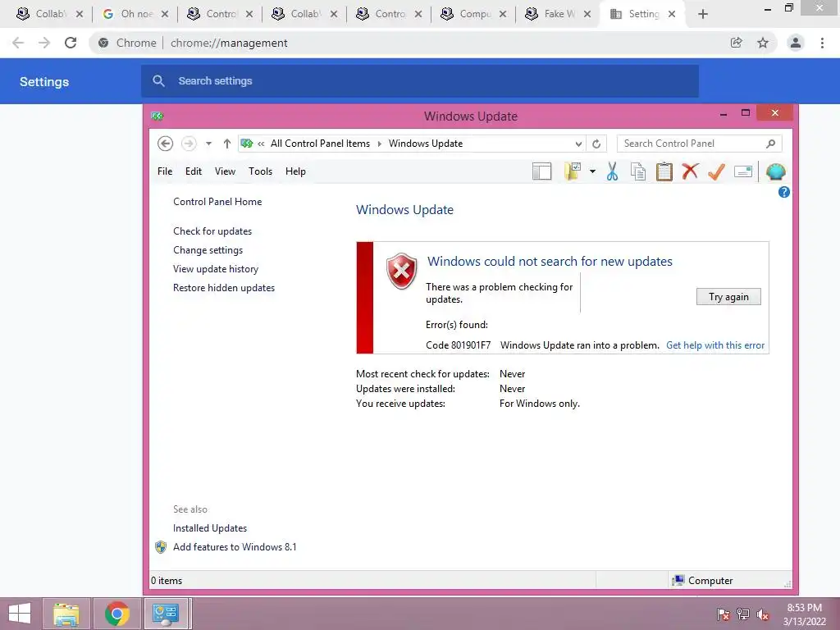Screen dimensions: 840x630
Task: Go back in Windows Update window
Action: pyautogui.click(x=165, y=144)
